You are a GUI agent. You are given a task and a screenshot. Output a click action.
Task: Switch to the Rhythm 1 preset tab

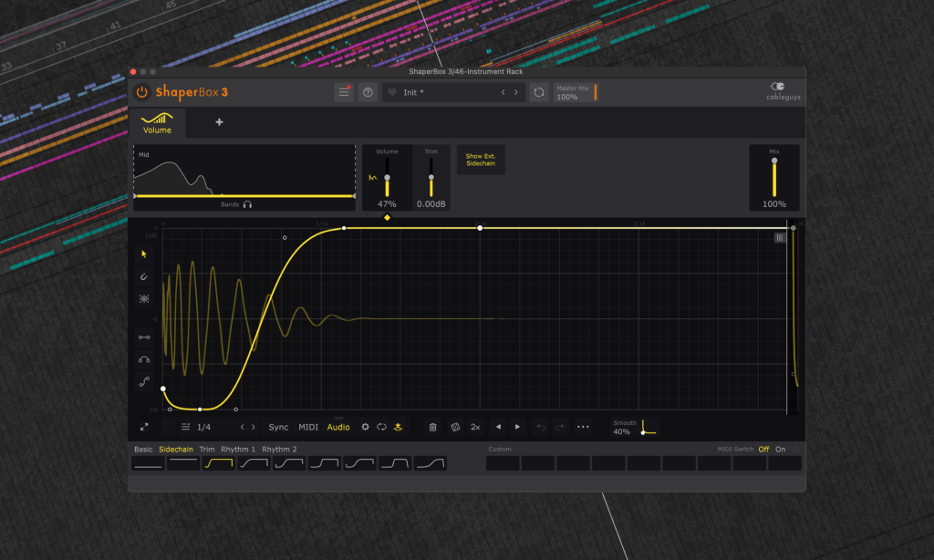pyautogui.click(x=238, y=449)
